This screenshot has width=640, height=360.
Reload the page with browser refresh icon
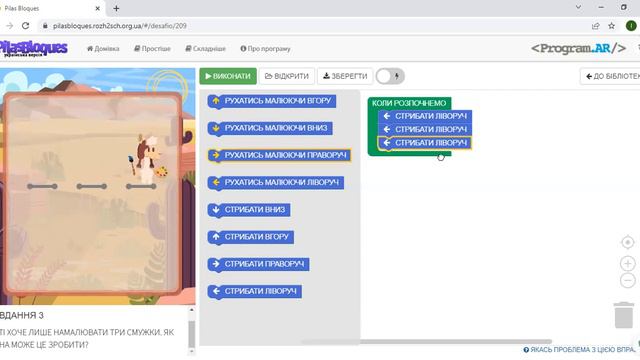tap(25, 26)
